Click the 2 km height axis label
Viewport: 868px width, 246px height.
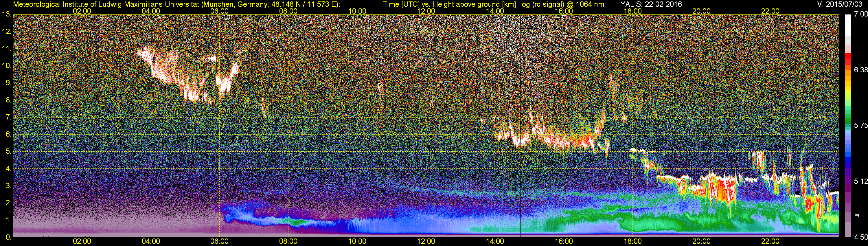click(x=8, y=203)
